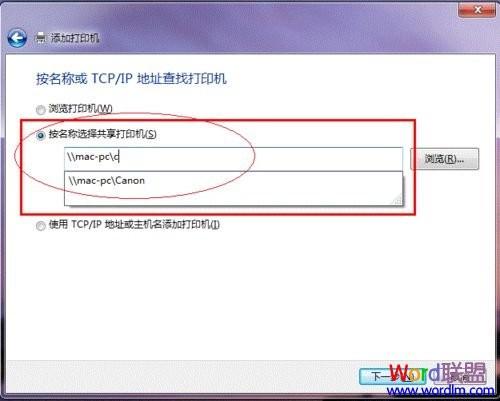Close the Add Printer wizard window
The height and width of the screenshot is (401, 500).
click(x=477, y=10)
